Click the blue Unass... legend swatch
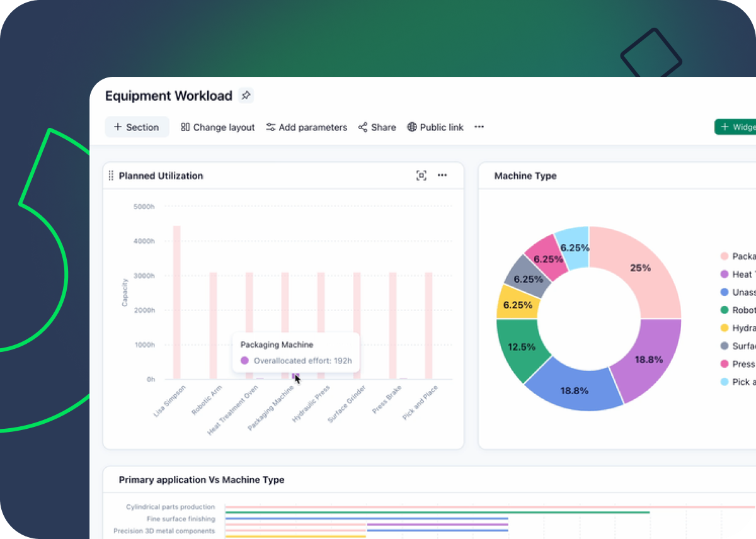This screenshot has height=539, width=756. click(724, 292)
